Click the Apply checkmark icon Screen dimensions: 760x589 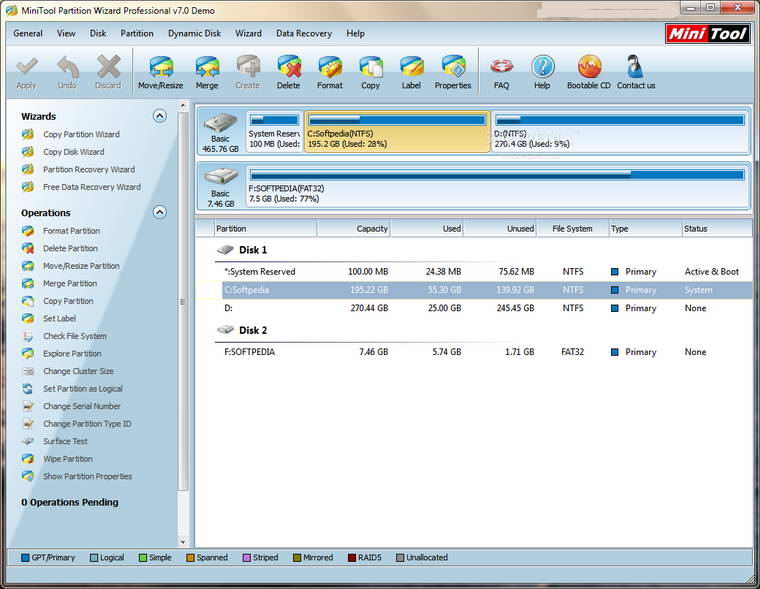pos(27,73)
